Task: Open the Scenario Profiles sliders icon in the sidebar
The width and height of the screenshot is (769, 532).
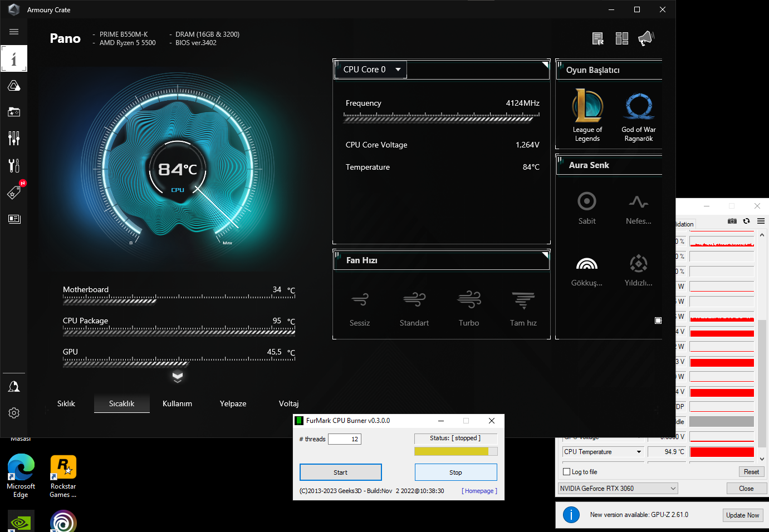Action: (14, 139)
